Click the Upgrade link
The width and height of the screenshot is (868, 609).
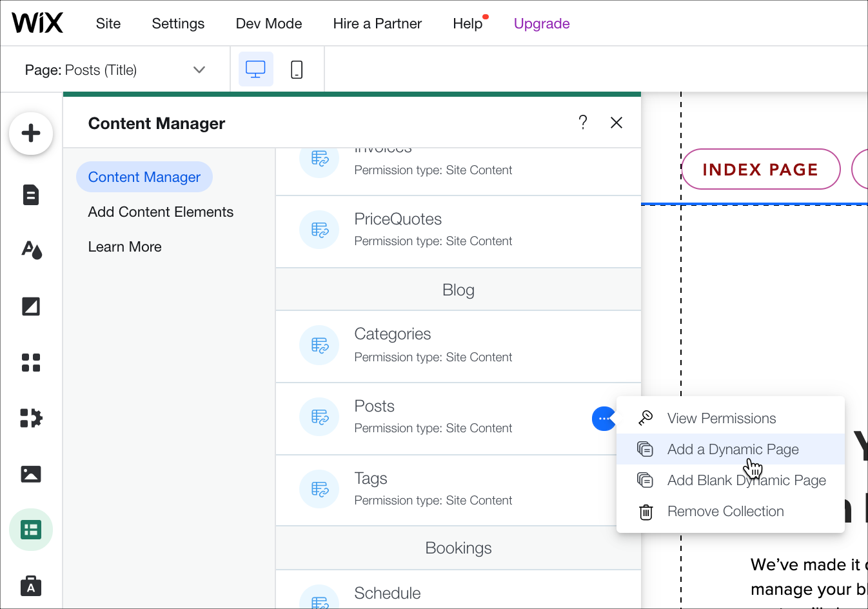click(x=541, y=24)
